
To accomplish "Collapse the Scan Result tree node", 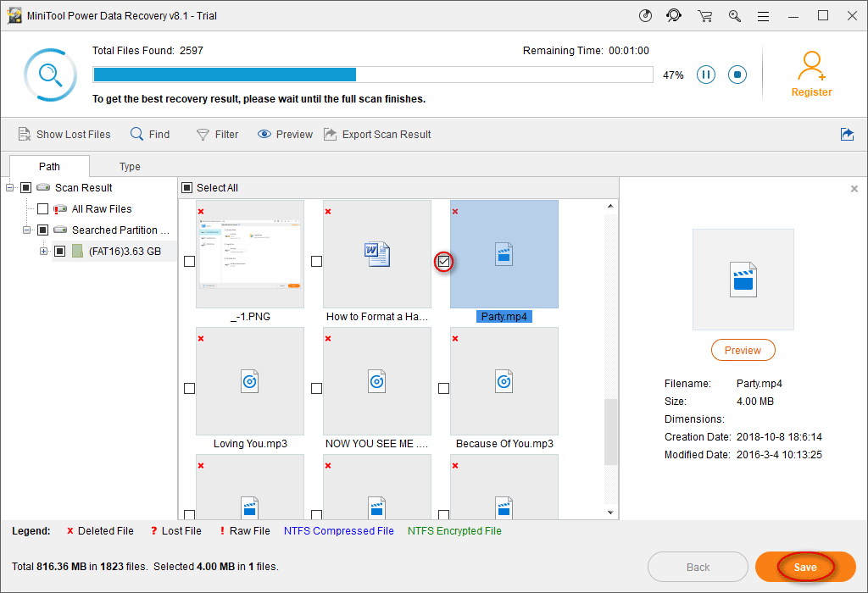I will [x=10, y=187].
